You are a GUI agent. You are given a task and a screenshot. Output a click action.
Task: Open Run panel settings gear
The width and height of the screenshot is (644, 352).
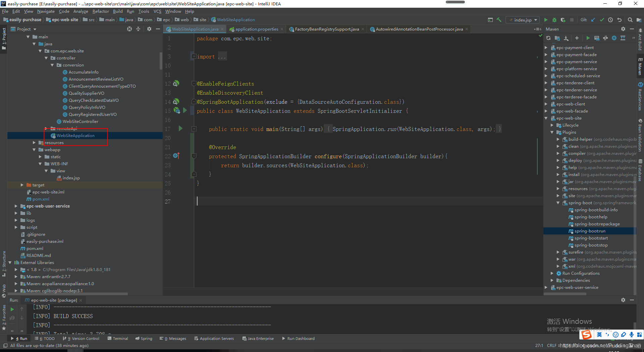point(623,300)
